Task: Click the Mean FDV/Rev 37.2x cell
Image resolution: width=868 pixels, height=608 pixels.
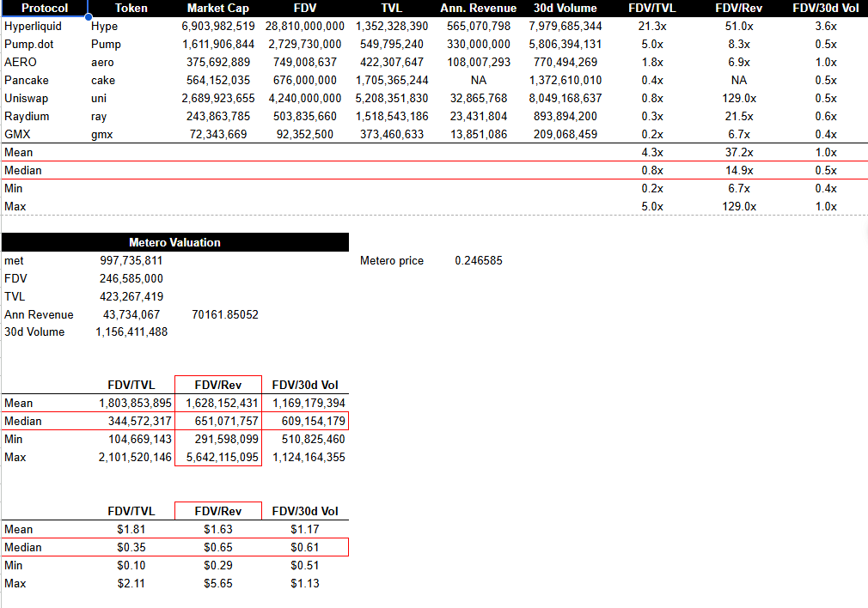Action: 739,152
